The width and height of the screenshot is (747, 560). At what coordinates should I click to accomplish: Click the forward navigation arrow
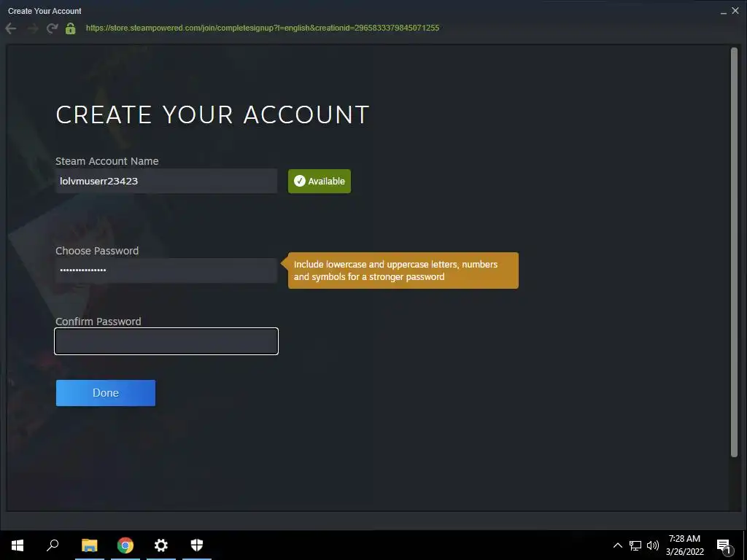(32, 28)
